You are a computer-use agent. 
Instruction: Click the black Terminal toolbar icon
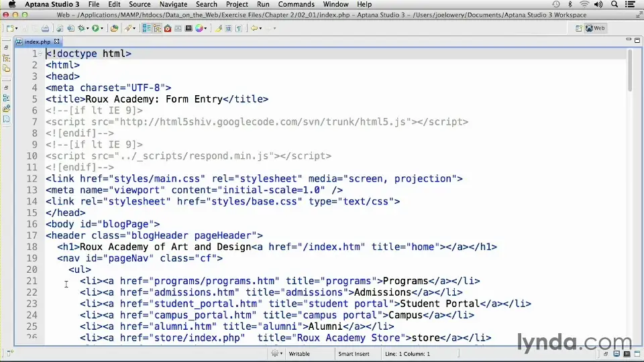coord(189,28)
